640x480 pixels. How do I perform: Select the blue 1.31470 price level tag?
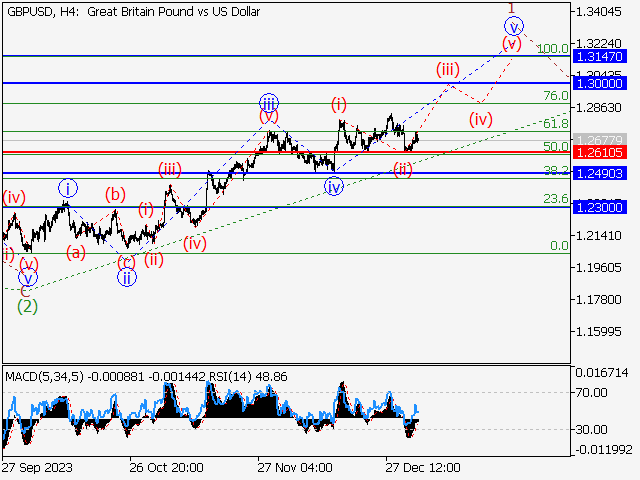click(600, 56)
